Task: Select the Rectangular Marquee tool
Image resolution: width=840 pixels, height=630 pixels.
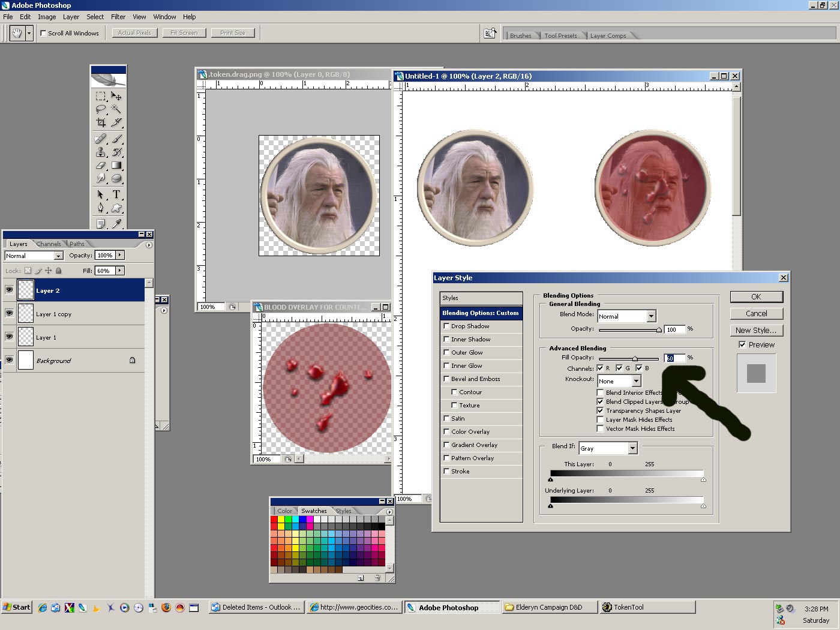Action: tap(100, 96)
